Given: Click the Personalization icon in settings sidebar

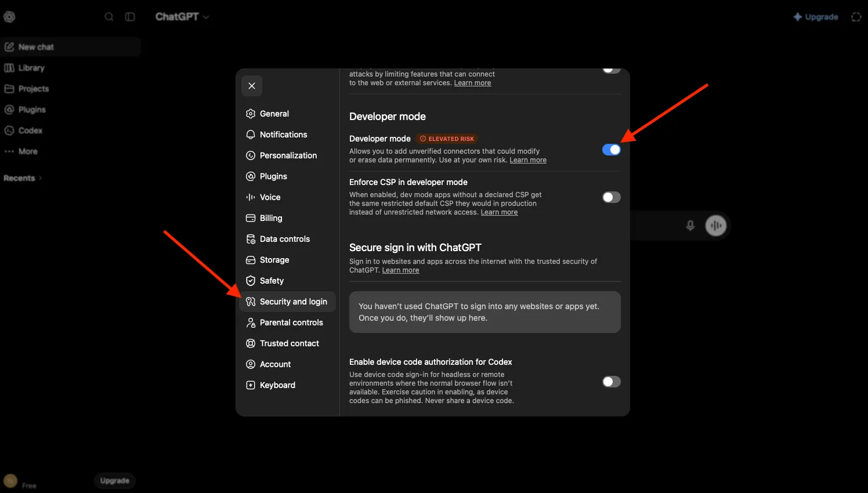Looking at the screenshot, I should point(251,155).
